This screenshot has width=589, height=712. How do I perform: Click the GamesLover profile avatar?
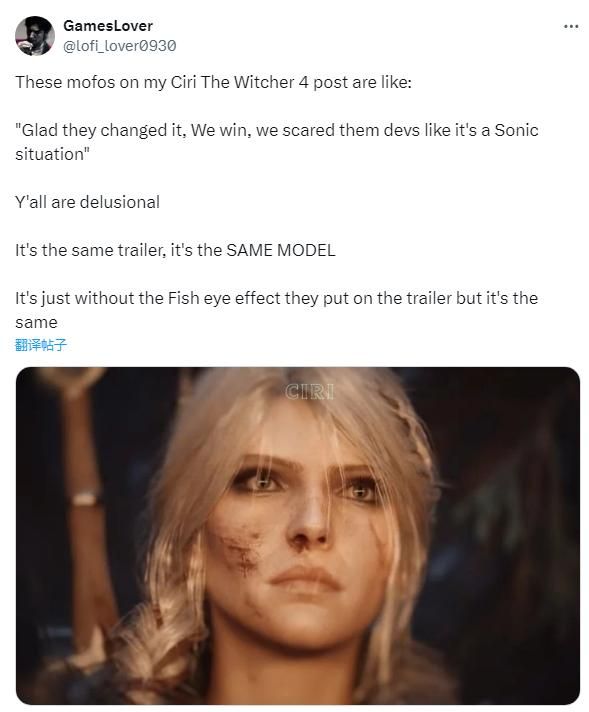click(35, 35)
